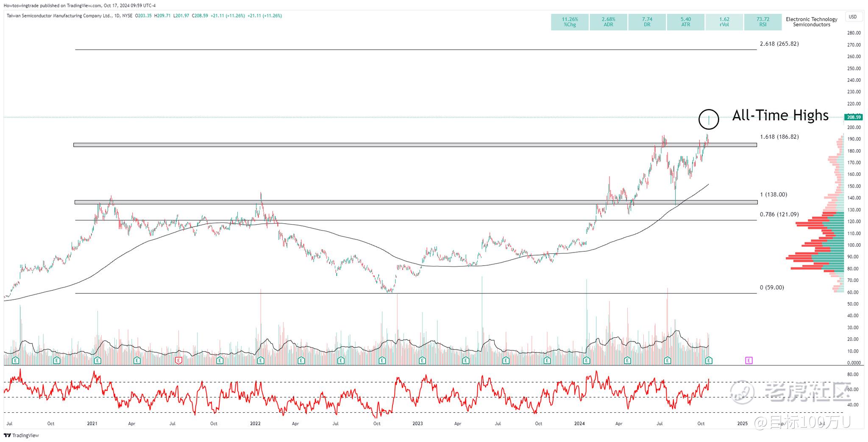Select the 150.00 price scale label
868x442 pixels.
[854, 186]
